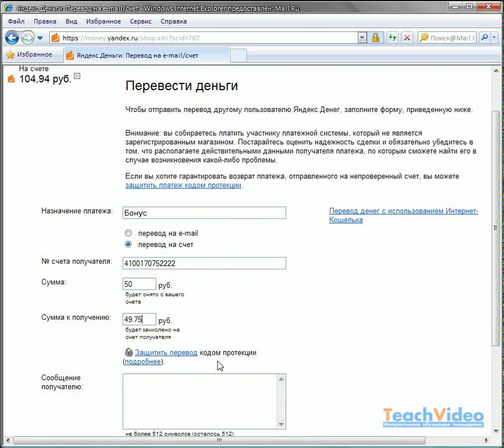Click message box scroll down arrow

pyautogui.click(x=281, y=424)
